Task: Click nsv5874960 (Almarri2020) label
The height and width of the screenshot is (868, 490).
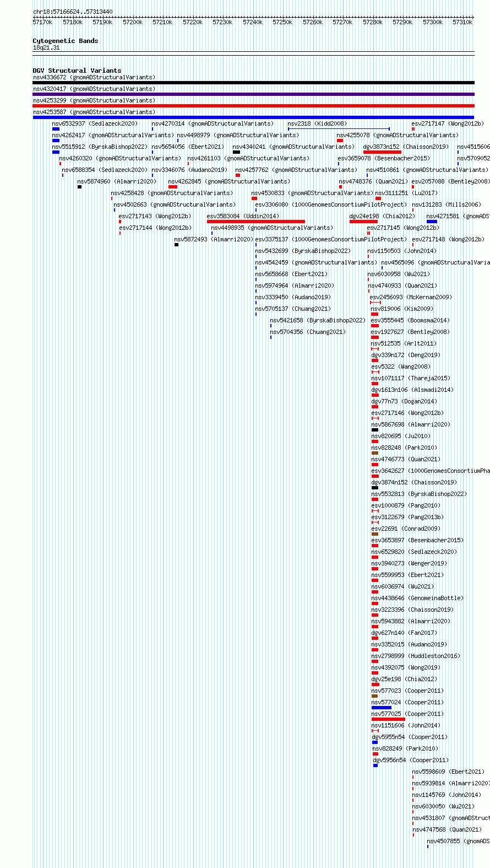Action: click(x=117, y=181)
